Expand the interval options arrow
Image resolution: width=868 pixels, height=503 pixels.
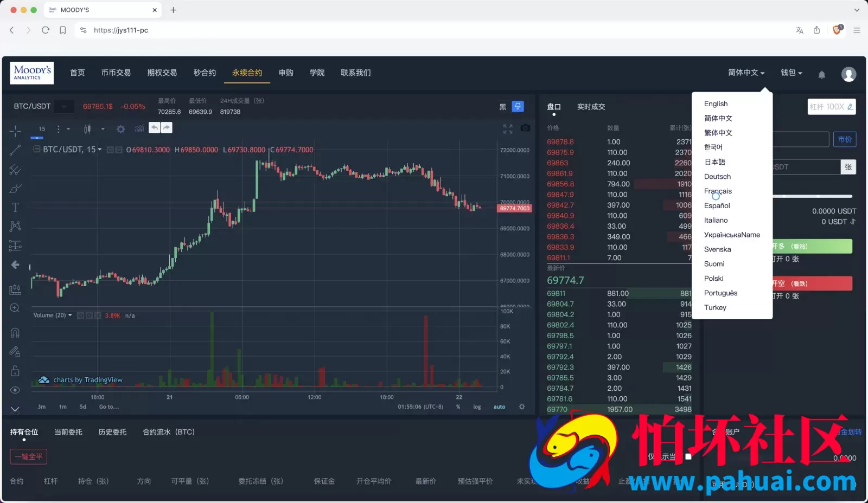(68, 129)
